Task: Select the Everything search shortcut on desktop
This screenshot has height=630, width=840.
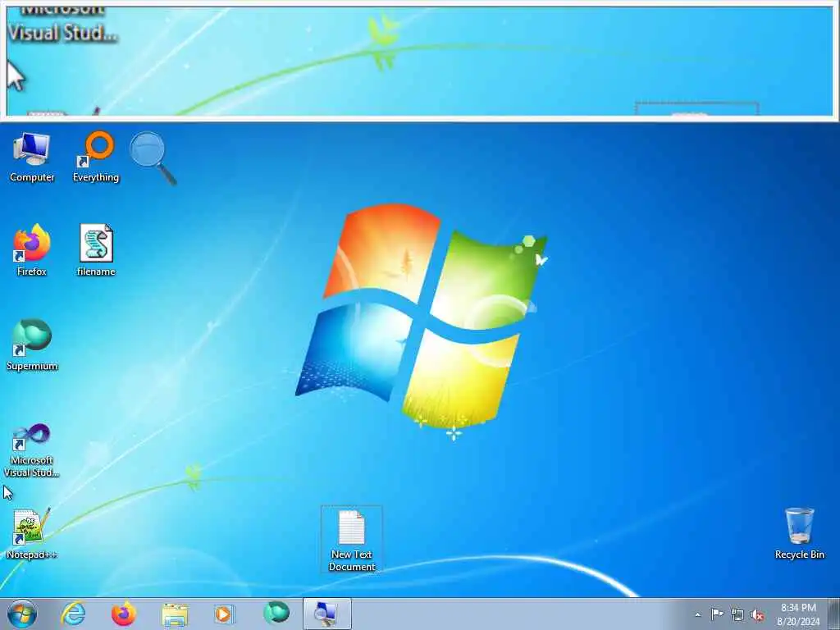Action: [96, 157]
